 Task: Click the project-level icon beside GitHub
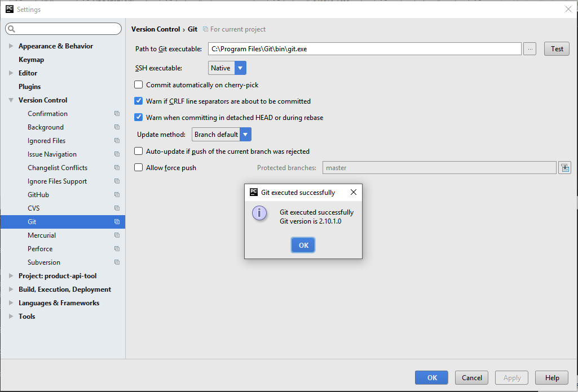click(x=117, y=195)
